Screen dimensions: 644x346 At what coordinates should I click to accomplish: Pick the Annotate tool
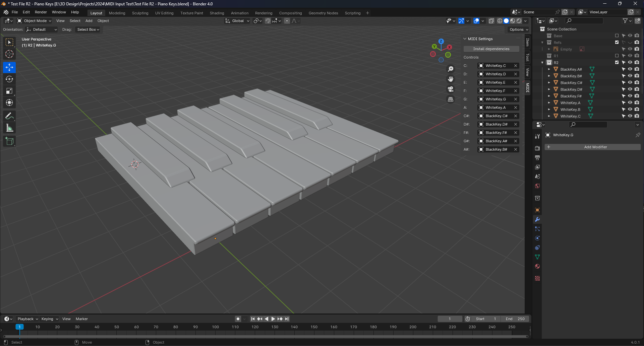[9, 116]
